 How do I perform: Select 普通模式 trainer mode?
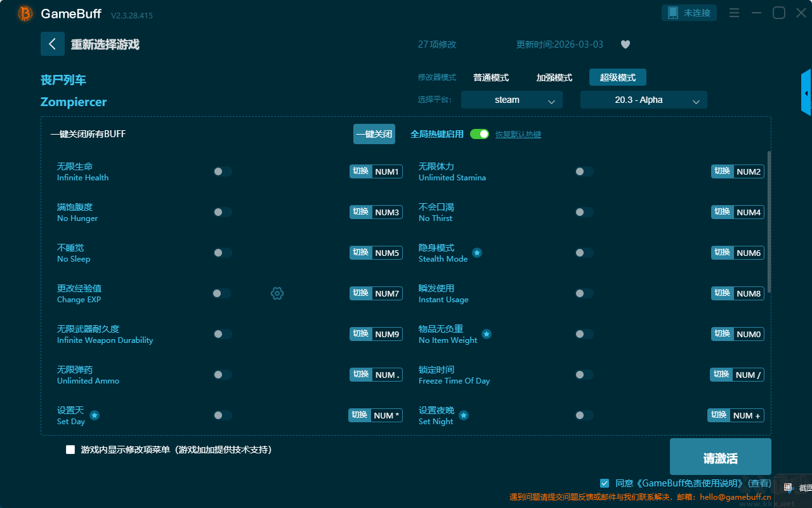coord(491,77)
